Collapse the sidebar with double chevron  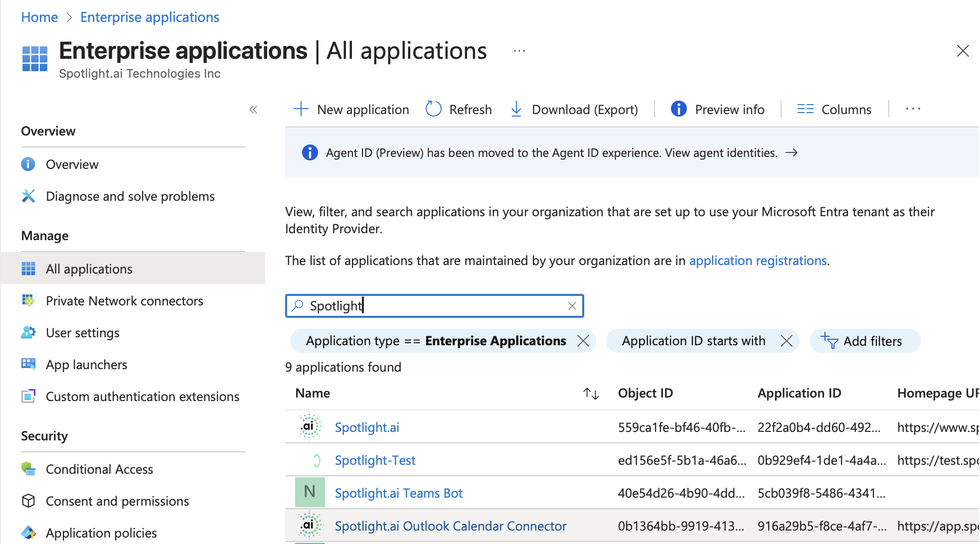(x=253, y=110)
